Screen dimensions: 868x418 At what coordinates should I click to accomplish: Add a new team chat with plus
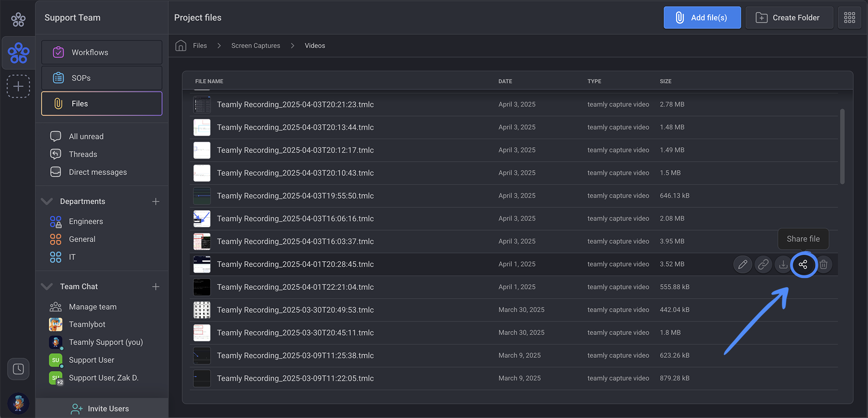(x=156, y=287)
